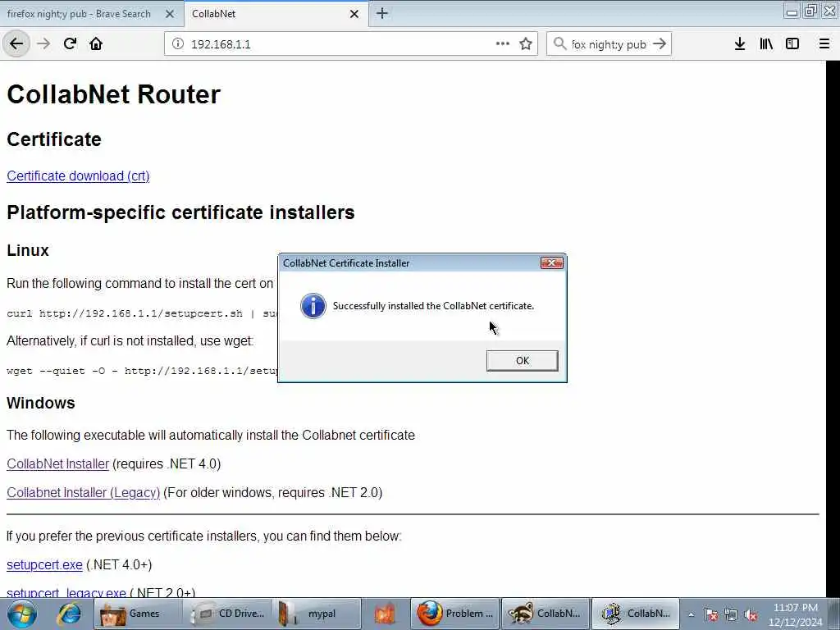
Task: Click the search box field
Action: tap(609, 44)
